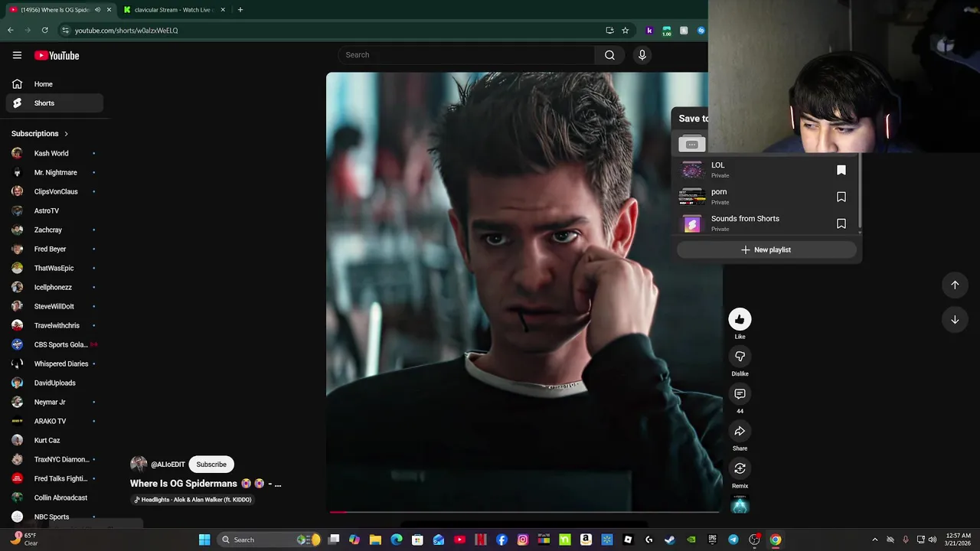Subscribe to @ALIoEDIT
Image resolution: width=980 pixels, height=551 pixels.
tap(211, 465)
